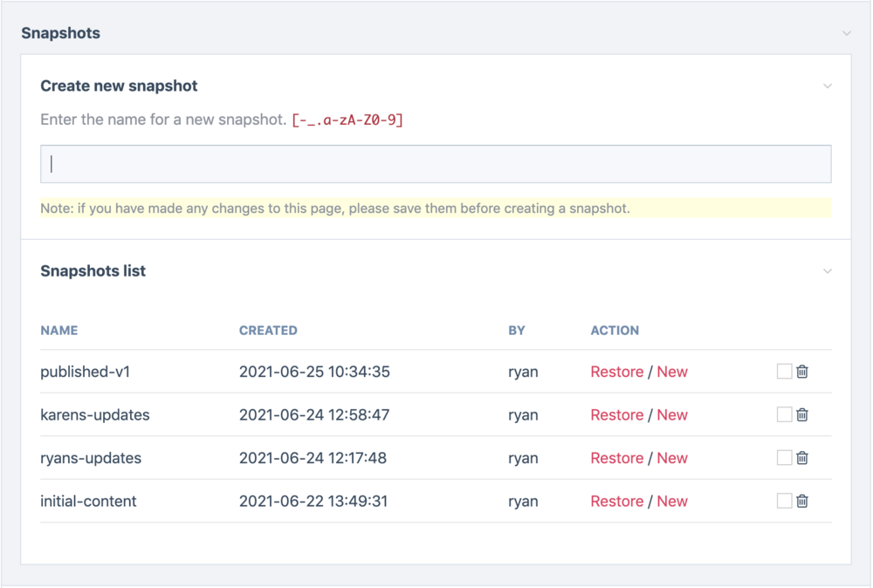Click New in the ryans-updates row
873x588 pixels.
[672, 458]
